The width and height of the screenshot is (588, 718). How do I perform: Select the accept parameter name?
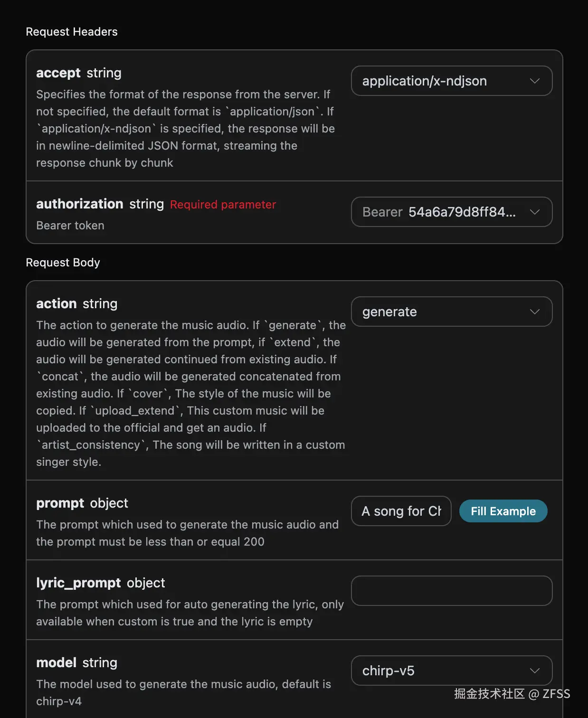point(58,73)
